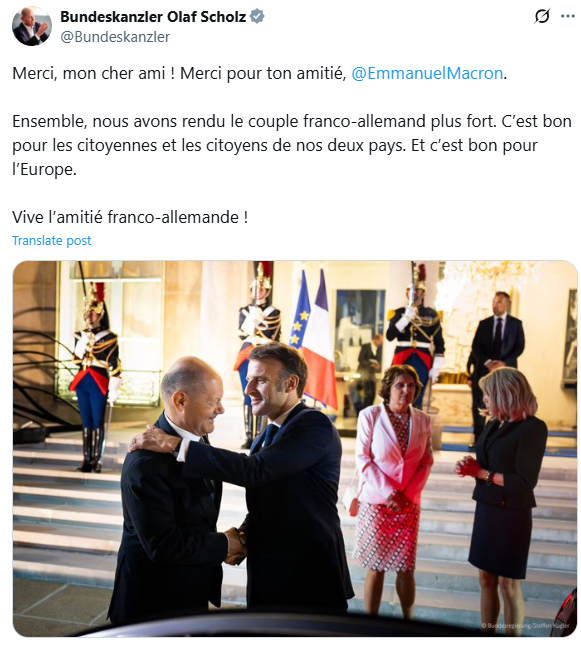Click Translate post

click(x=52, y=241)
